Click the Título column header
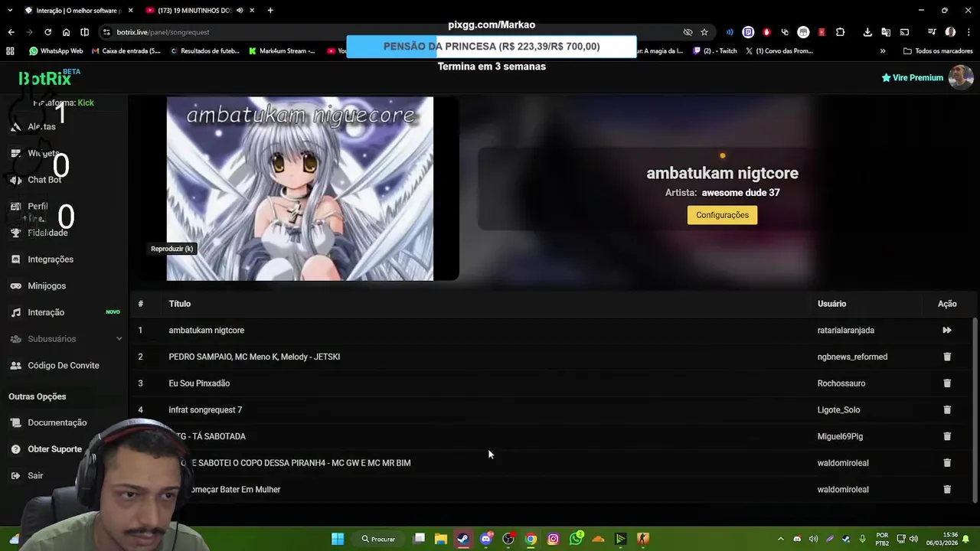Screen dimensions: 980x551 coord(180,304)
